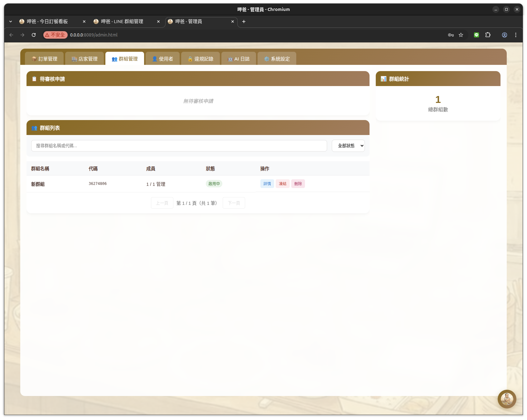Delete 新群組 with 刪除 button

[298, 184]
